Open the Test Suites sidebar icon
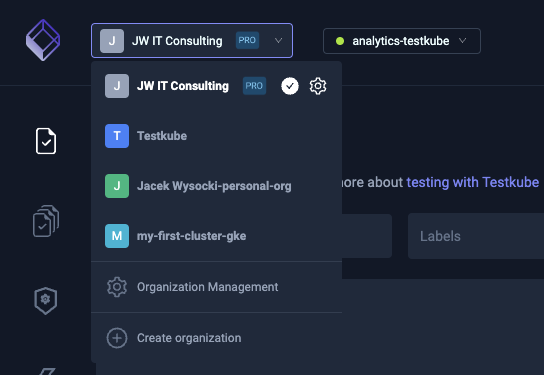 tap(46, 221)
